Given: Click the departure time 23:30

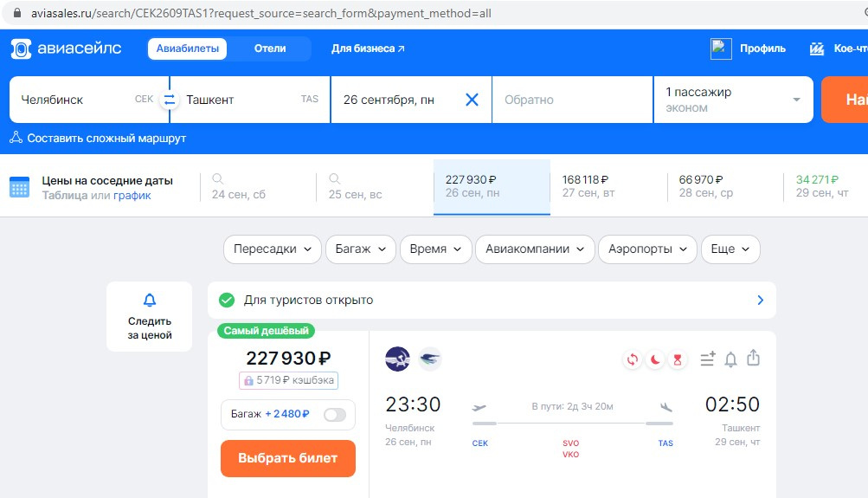Looking at the screenshot, I should pos(413,404).
